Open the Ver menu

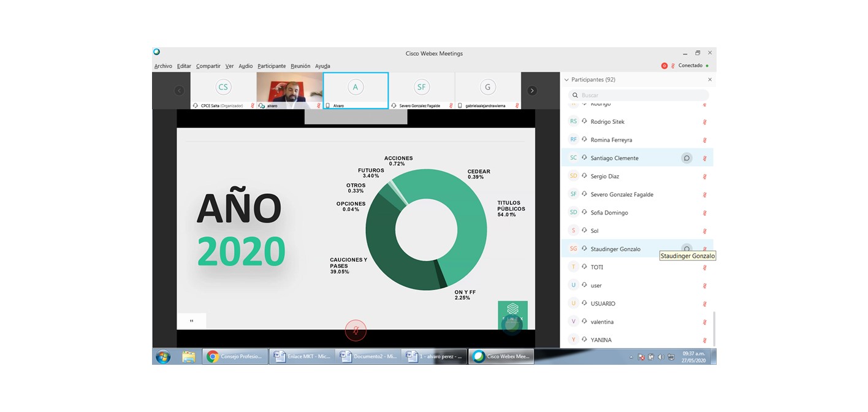[229, 66]
